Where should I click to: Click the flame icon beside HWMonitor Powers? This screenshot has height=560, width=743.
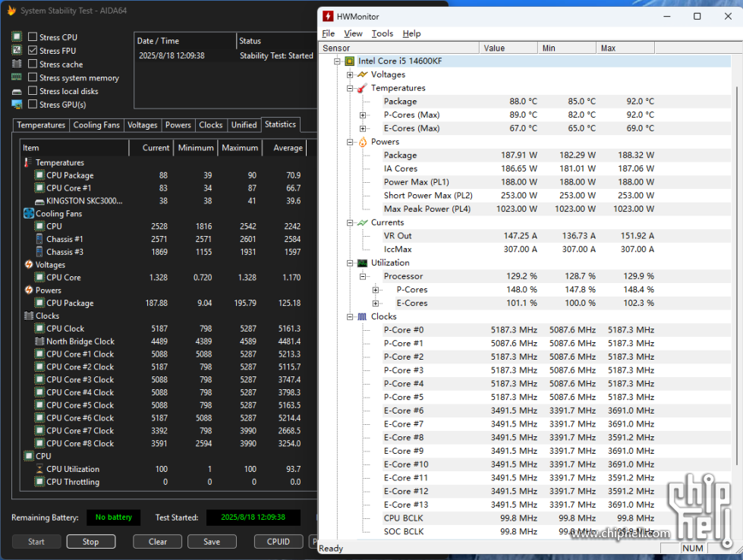[363, 142]
